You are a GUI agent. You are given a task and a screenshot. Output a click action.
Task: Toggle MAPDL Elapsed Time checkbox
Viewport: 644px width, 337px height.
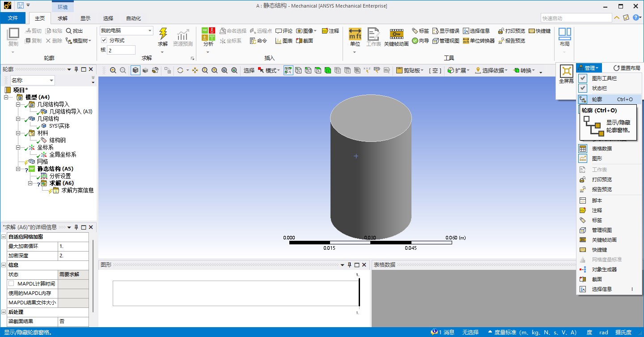click(x=11, y=284)
